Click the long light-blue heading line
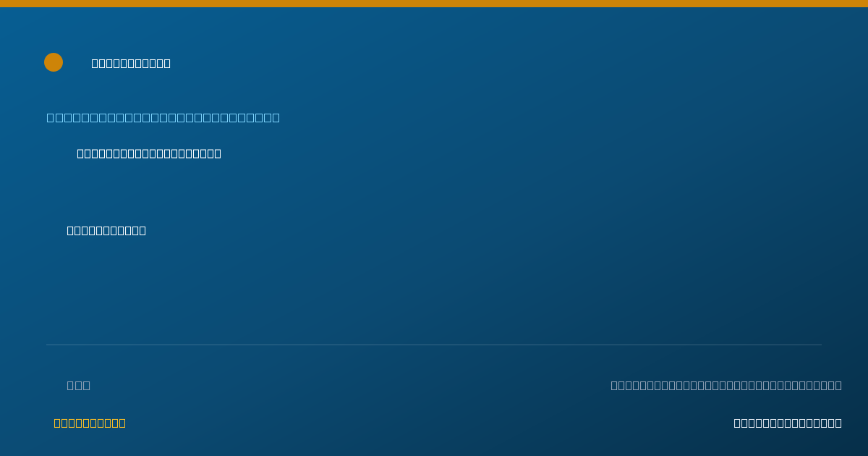The width and height of the screenshot is (868, 456). click(x=163, y=118)
